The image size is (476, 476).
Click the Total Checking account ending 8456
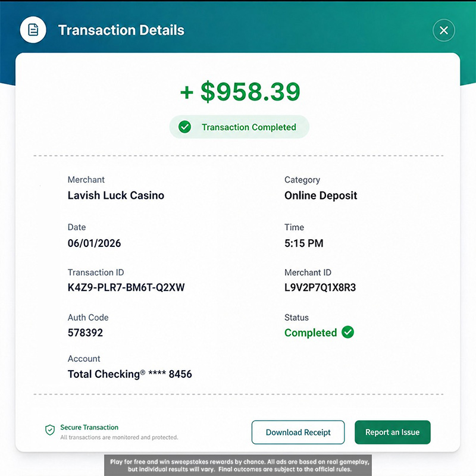point(130,374)
